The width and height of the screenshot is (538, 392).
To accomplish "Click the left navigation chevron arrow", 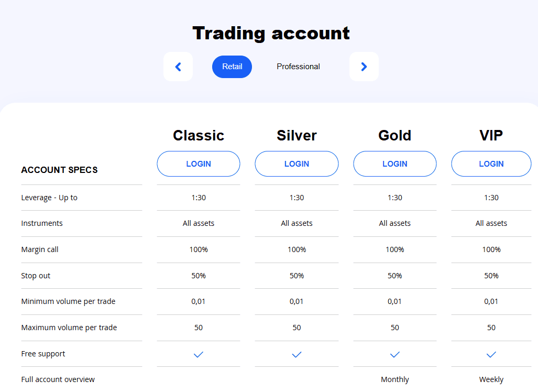I will (x=178, y=67).
